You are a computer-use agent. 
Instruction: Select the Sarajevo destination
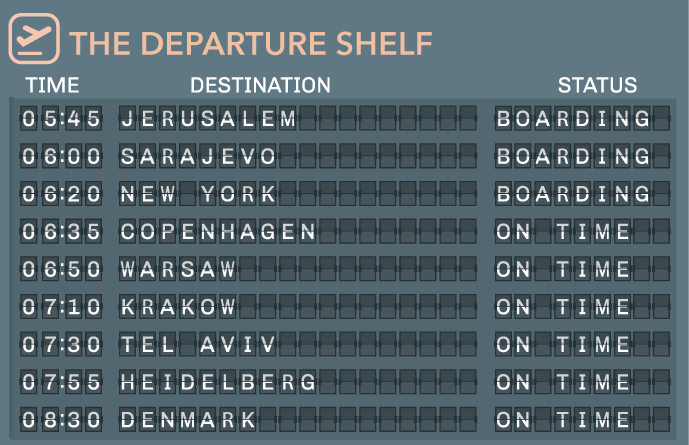point(198,156)
